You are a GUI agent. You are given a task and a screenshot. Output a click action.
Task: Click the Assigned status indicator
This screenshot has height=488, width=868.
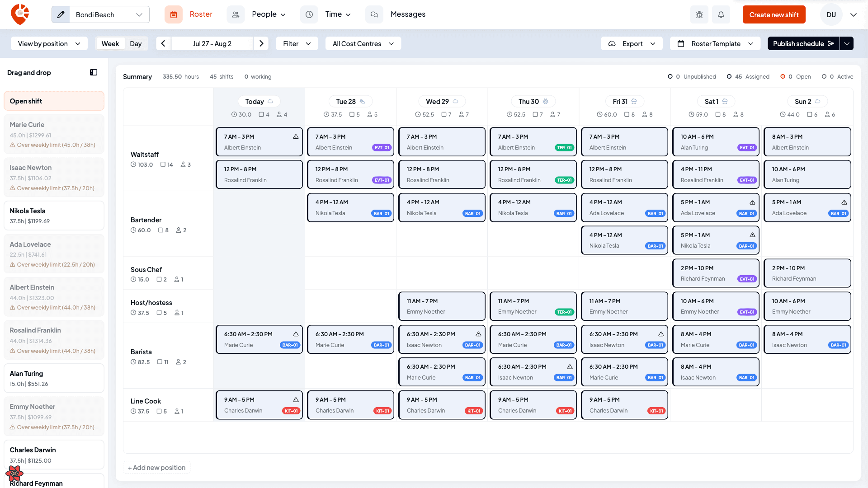(748, 76)
